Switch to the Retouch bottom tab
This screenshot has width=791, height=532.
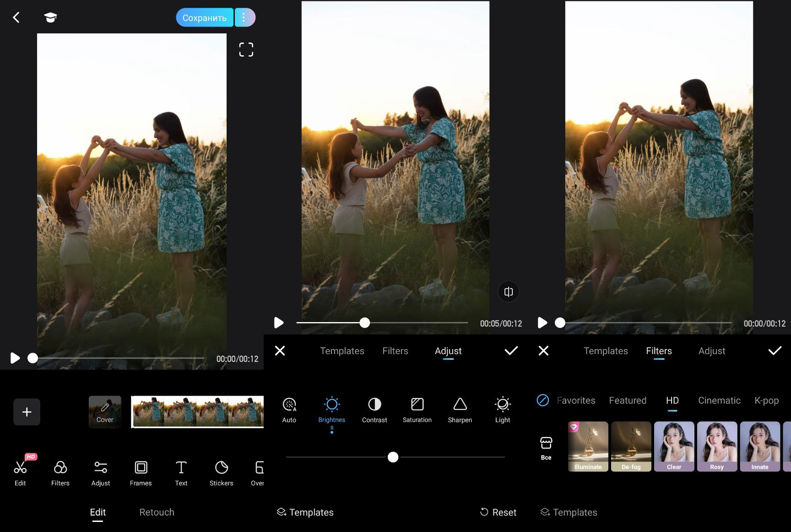pyautogui.click(x=157, y=512)
